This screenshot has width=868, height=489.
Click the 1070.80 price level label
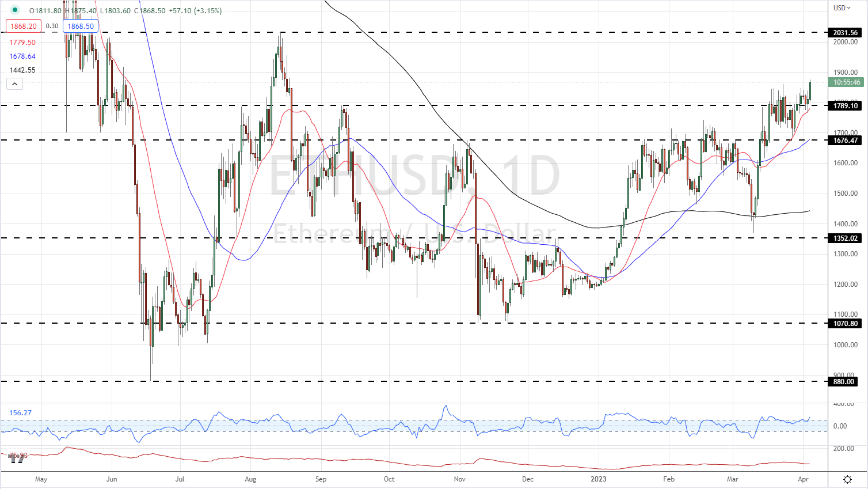click(x=846, y=324)
